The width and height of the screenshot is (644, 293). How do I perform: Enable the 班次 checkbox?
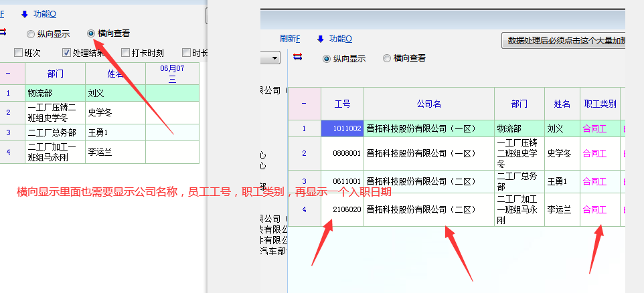tap(18, 53)
